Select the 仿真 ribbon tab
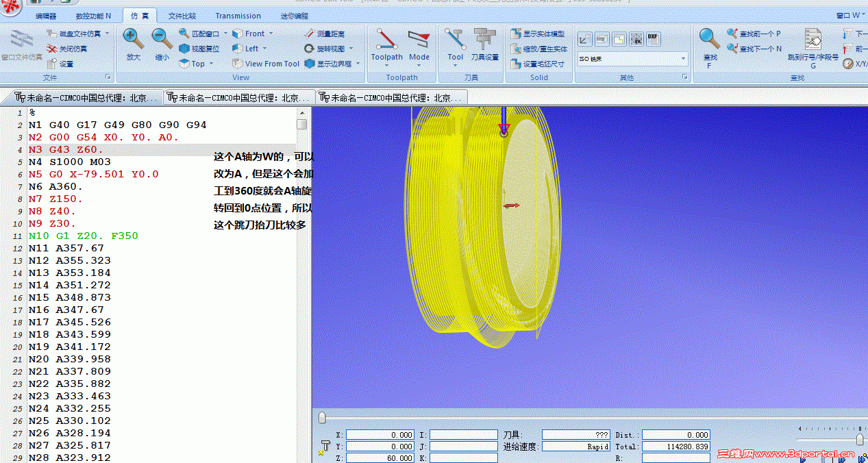Image resolution: width=868 pixels, height=463 pixels. pos(140,15)
